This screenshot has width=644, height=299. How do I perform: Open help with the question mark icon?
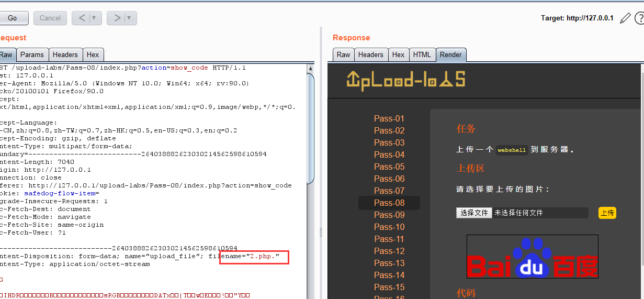coord(639,18)
